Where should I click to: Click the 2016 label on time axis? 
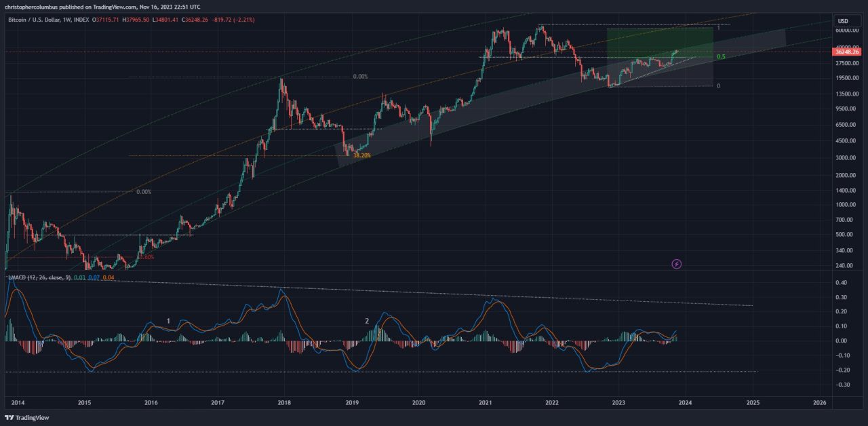click(x=151, y=402)
